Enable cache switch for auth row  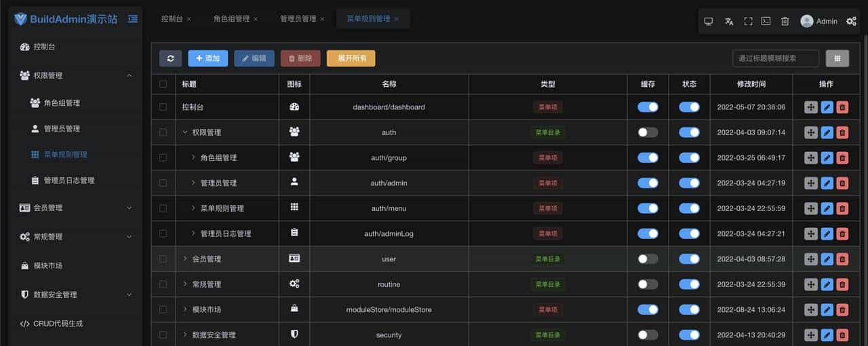tap(648, 132)
